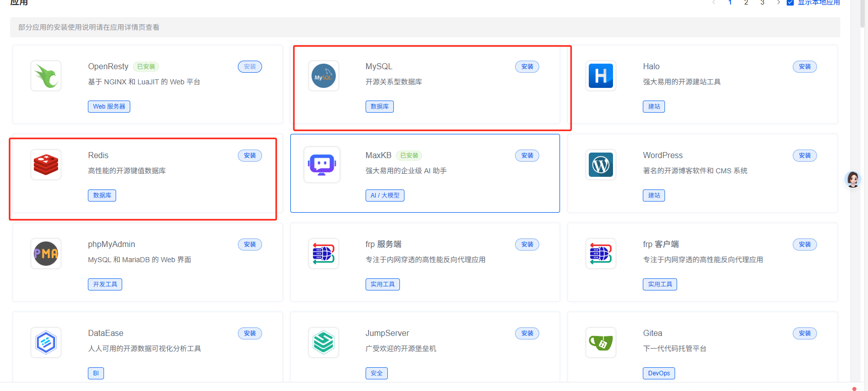The image size is (868, 391).
Task: Install DataEase with its 安装 button
Action: tap(250, 333)
